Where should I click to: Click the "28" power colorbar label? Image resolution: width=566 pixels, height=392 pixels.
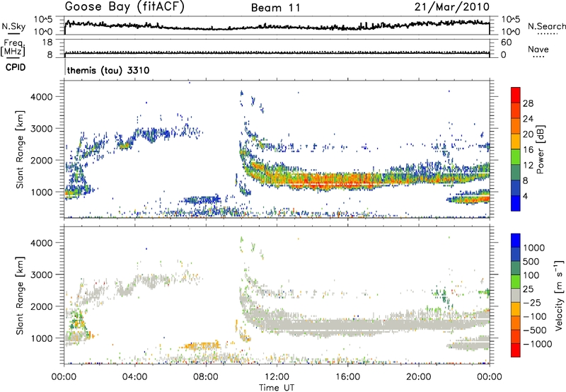pos(528,103)
